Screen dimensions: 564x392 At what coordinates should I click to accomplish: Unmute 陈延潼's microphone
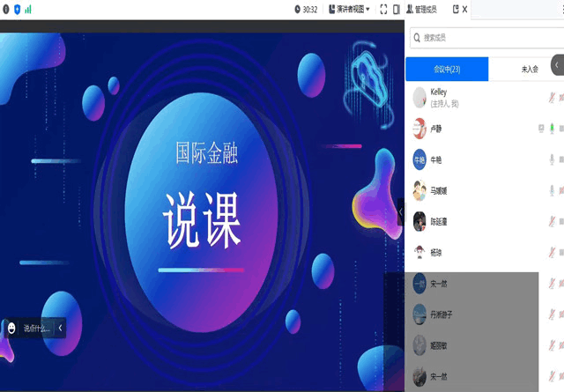553,221
